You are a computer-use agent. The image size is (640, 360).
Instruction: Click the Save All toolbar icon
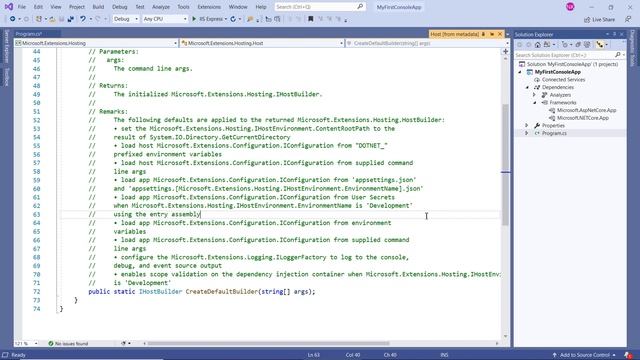tap(71, 19)
